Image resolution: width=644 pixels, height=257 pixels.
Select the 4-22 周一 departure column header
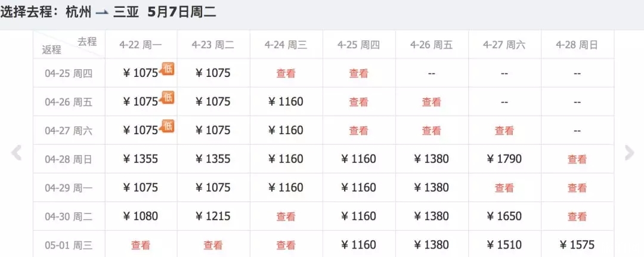[141, 45]
